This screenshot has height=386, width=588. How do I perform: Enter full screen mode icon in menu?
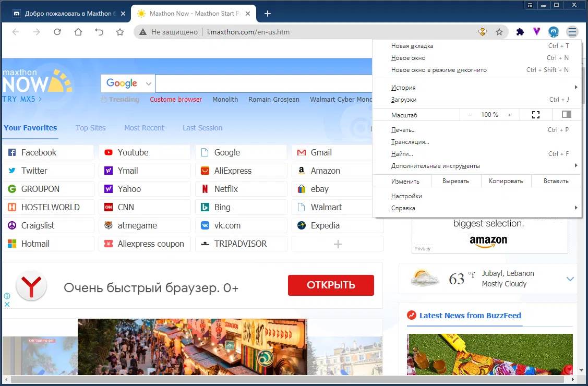[x=536, y=115]
